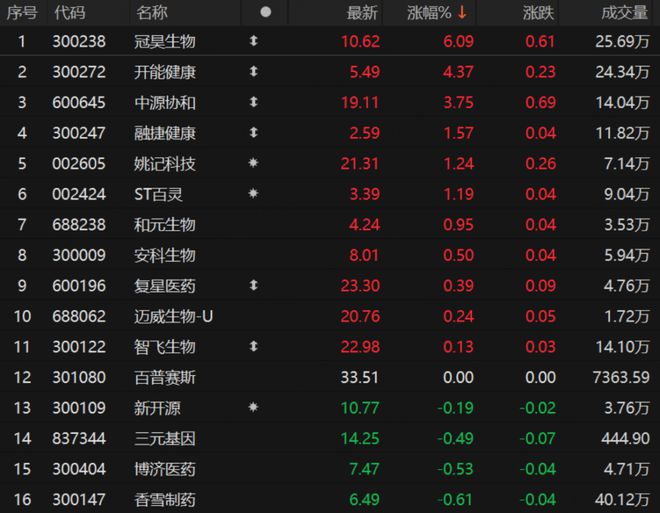This screenshot has height=513, width=660.
Task: Sort list by 代码 column header
Action: 70,13
